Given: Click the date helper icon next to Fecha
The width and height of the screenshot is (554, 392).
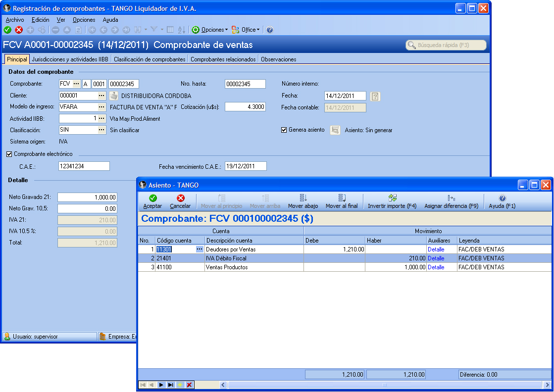Looking at the screenshot, I should [375, 96].
